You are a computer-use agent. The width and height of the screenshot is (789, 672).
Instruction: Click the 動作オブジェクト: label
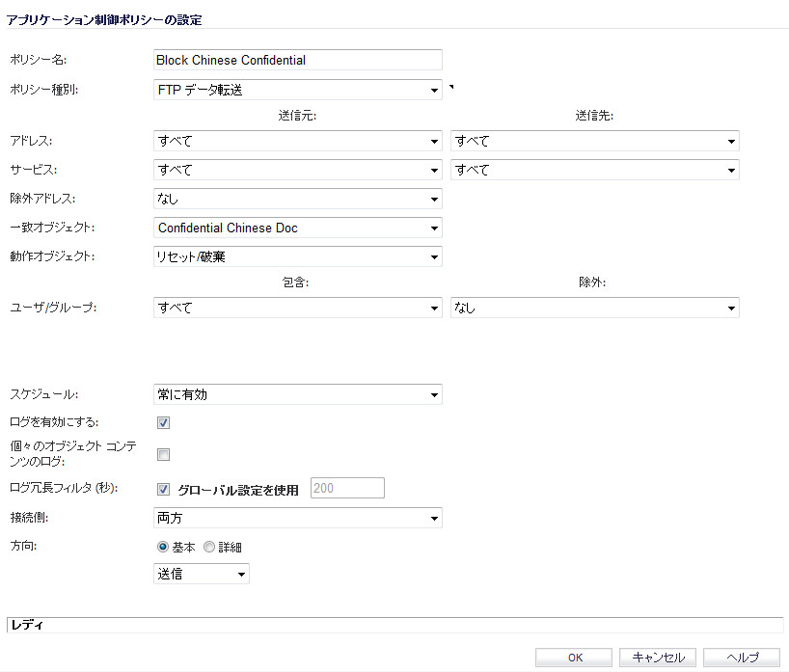pos(52,256)
